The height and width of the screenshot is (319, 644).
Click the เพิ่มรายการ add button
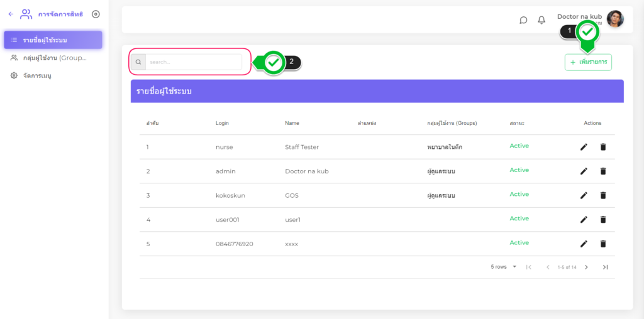(588, 62)
